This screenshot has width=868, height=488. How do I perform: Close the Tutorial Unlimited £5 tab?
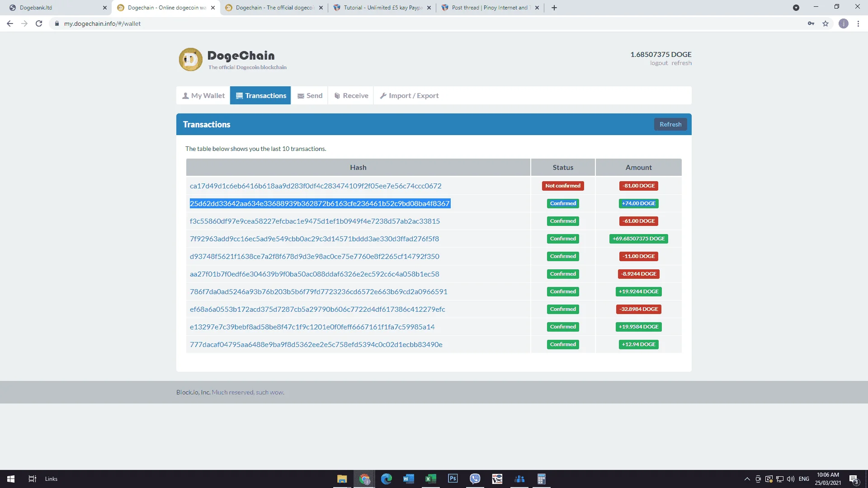point(429,8)
